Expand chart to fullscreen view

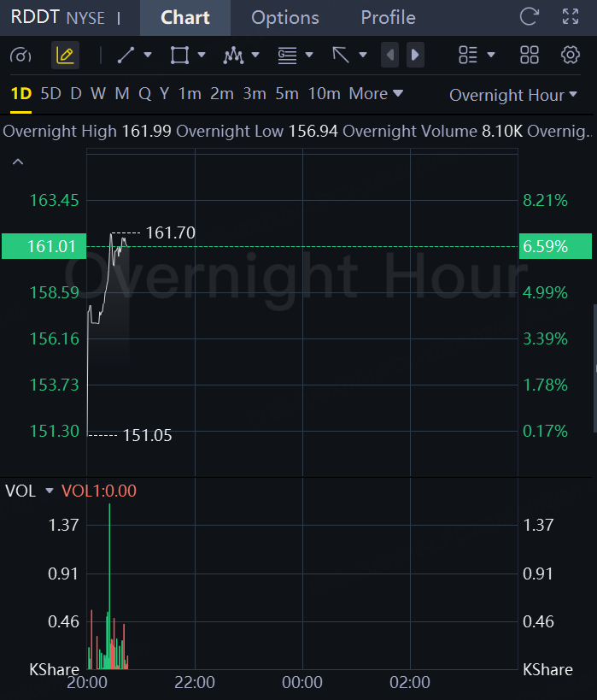coord(571,16)
